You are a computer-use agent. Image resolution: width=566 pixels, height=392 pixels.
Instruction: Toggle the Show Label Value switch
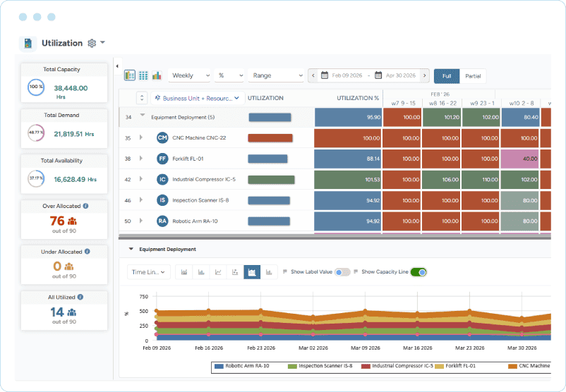pyautogui.click(x=342, y=272)
